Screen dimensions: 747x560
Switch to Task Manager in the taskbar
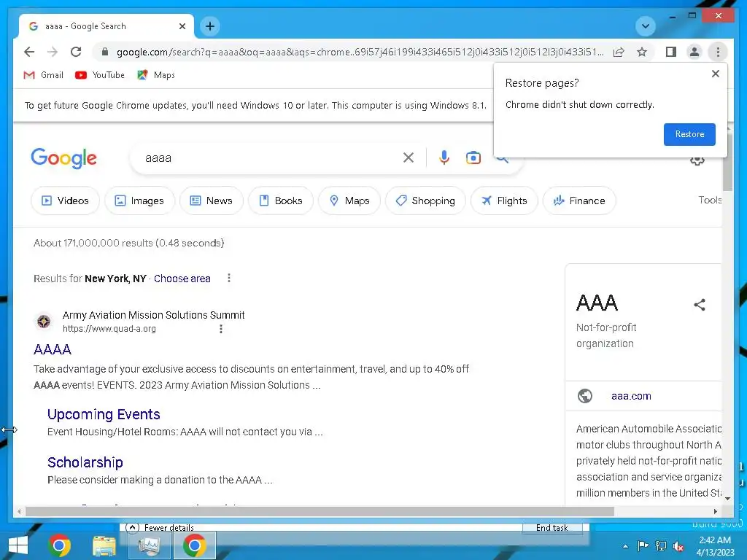[149, 545]
